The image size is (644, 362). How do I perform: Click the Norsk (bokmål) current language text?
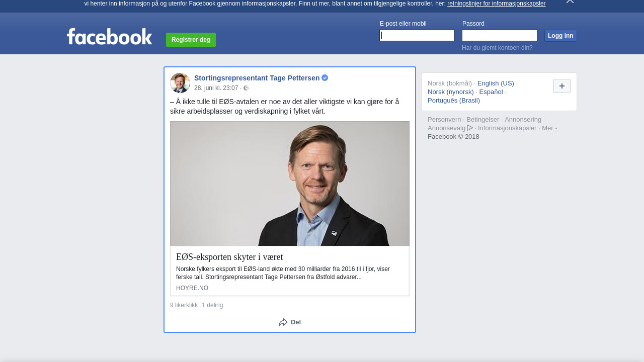tap(450, 83)
